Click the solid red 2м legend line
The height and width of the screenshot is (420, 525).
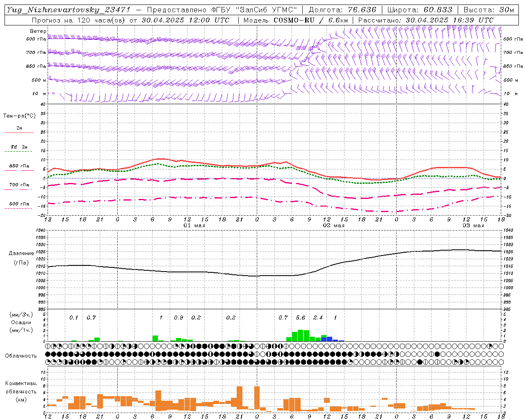(x=19, y=133)
